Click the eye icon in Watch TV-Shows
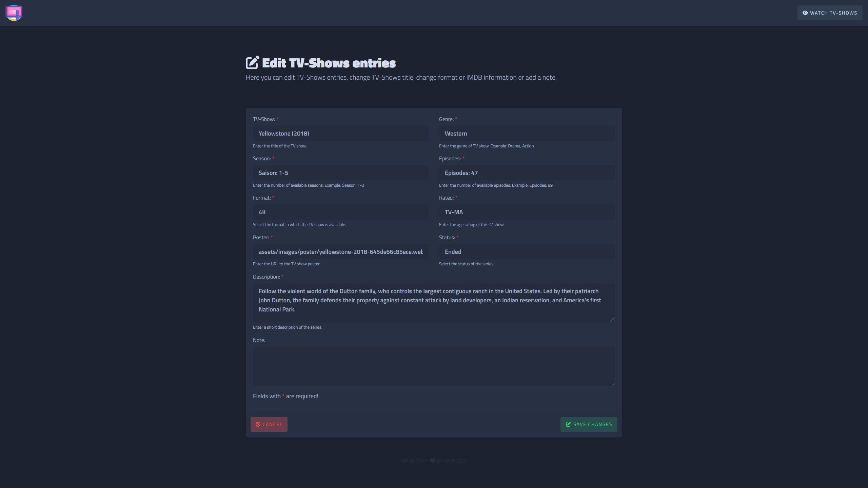 pos(805,13)
